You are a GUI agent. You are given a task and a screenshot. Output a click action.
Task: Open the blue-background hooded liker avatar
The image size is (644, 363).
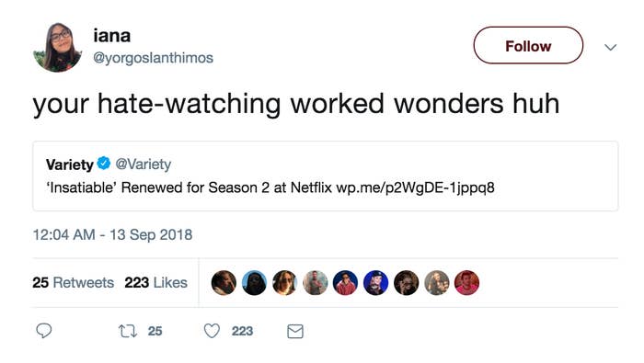point(254,283)
